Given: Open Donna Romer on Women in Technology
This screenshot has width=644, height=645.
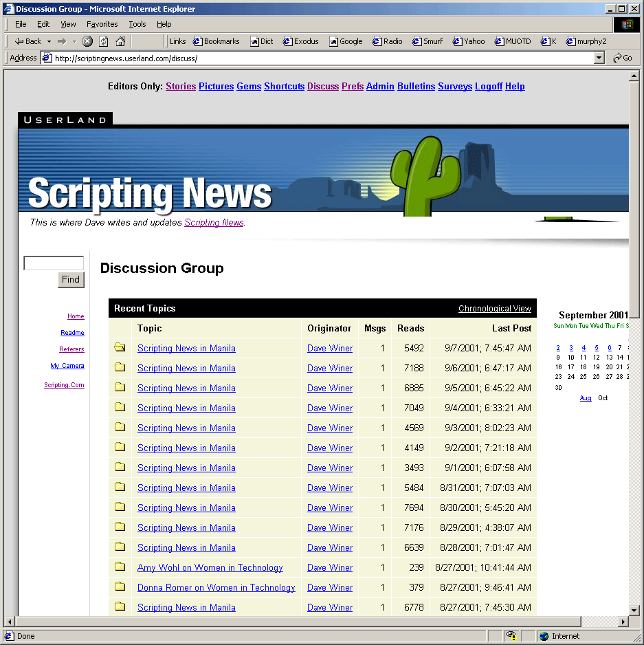Looking at the screenshot, I should (216, 588).
